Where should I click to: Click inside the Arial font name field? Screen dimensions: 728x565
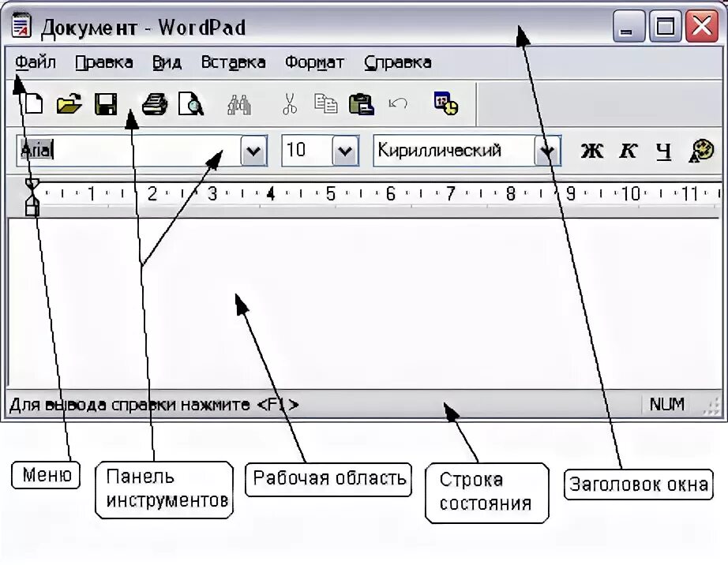click(x=129, y=151)
